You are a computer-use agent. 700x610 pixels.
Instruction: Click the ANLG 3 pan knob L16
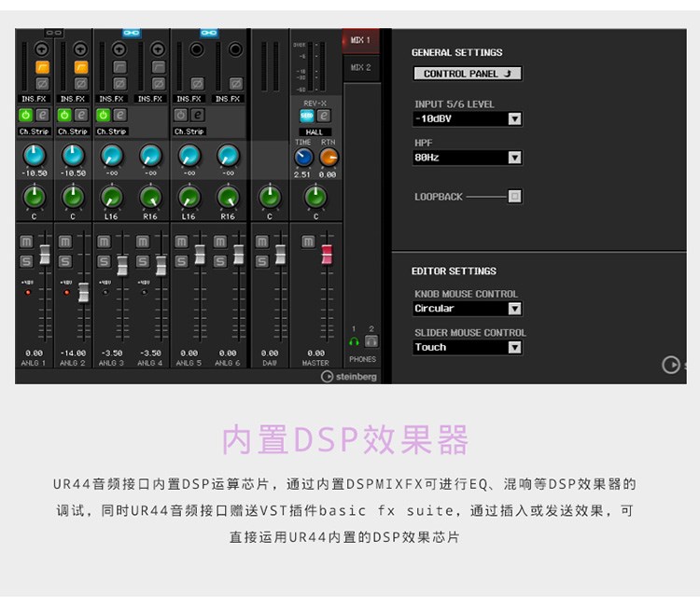(112, 197)
